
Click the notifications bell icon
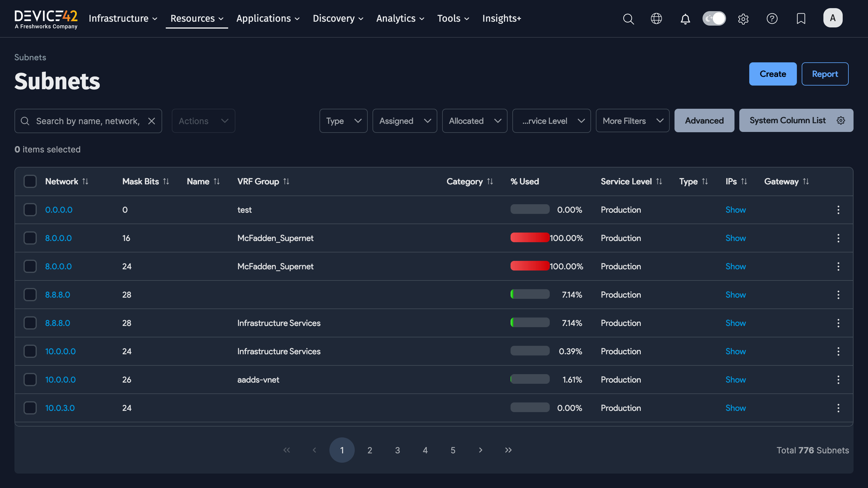(x=685, y=18)
